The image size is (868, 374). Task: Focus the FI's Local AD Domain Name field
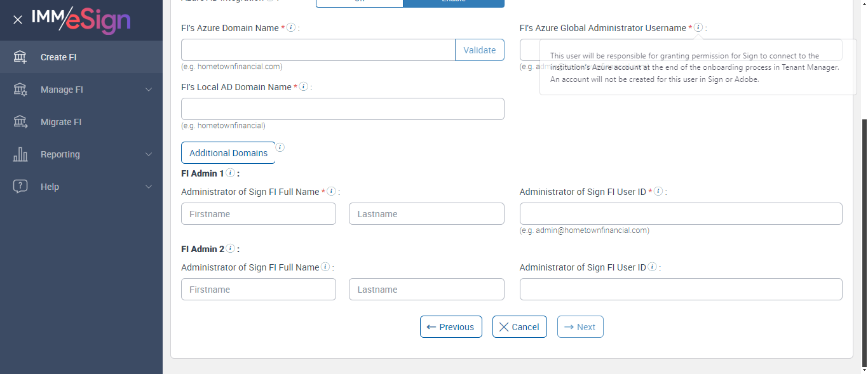click(x=342, y=109)
